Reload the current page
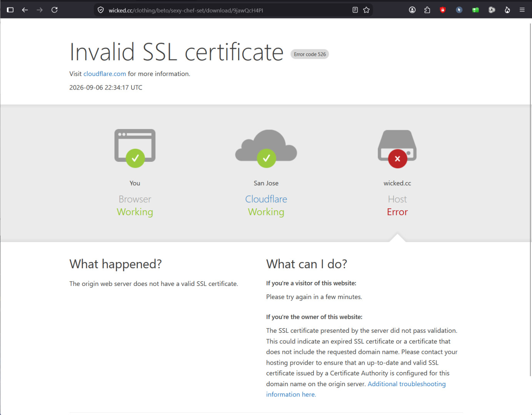This screenshot has height=415, width=532. 55,10
